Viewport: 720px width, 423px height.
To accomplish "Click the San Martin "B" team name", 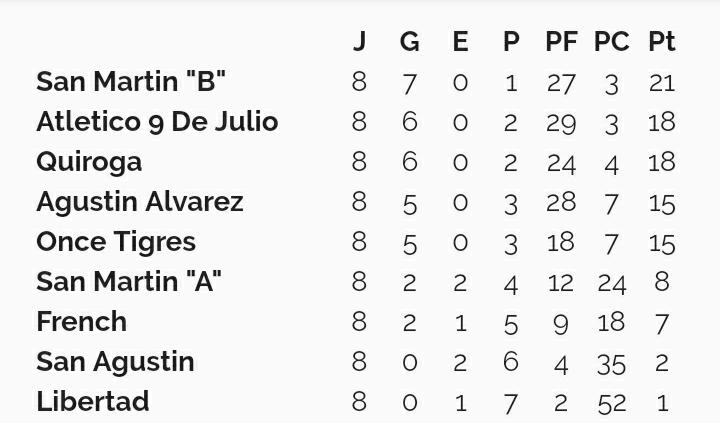I will coord(131,82).
